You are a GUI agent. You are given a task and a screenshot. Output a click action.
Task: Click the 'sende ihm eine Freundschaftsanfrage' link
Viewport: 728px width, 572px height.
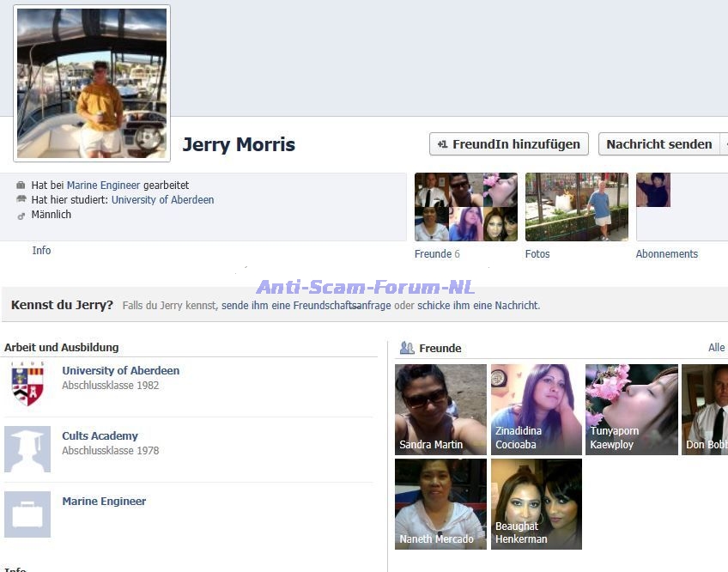(x=306, y=306)
